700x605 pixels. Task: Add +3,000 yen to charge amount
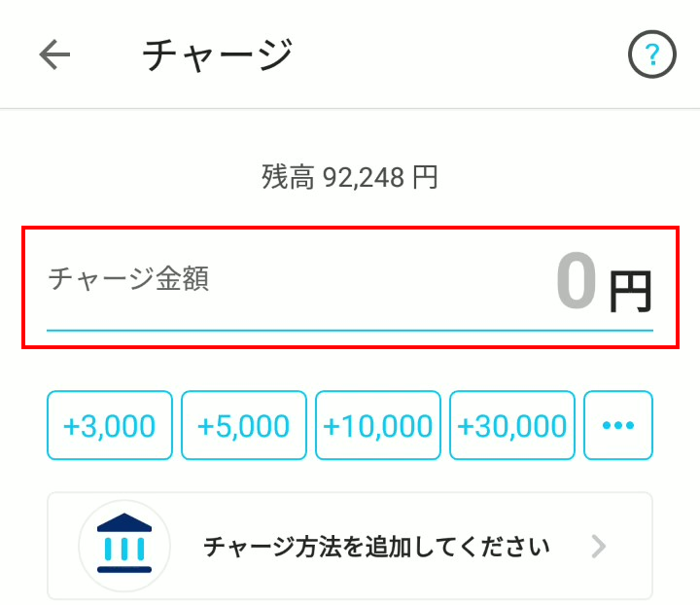pyautogui.click(x=109, y=425)
